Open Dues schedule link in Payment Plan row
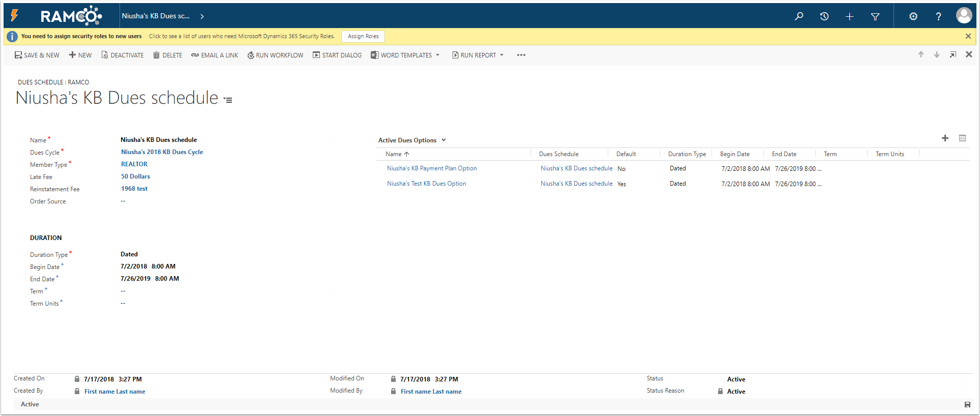This screenshot has height=416, width=980. pos(576,168)
